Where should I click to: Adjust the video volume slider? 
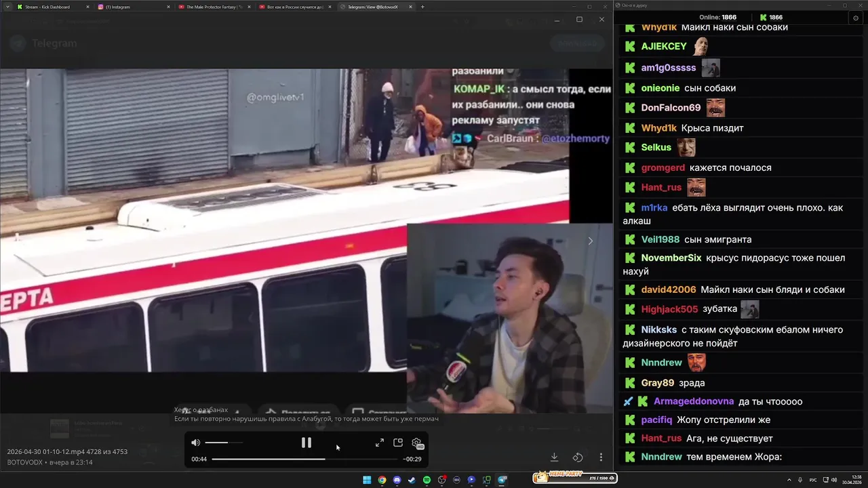click(x=224, y=443)
